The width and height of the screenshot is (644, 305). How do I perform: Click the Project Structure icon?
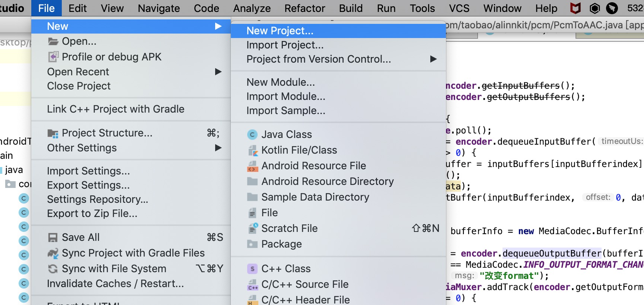[x=53, y=133]
